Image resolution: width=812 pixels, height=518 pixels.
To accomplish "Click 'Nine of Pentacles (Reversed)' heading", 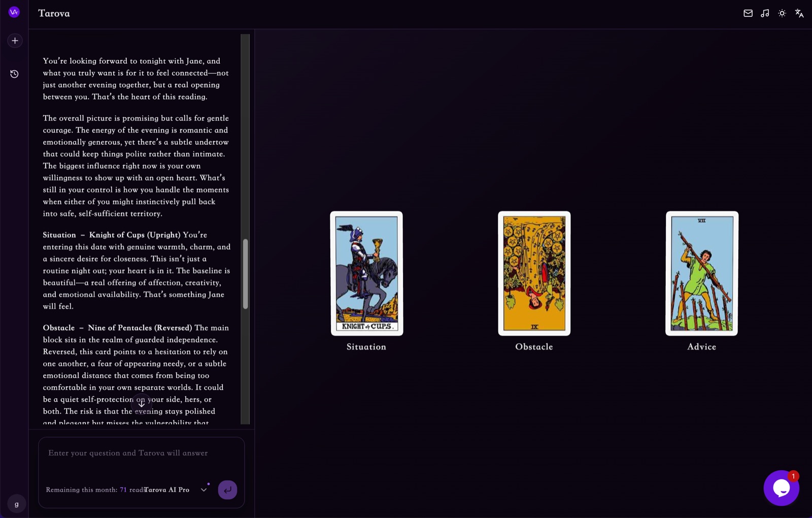I will [x=140, y=328].
